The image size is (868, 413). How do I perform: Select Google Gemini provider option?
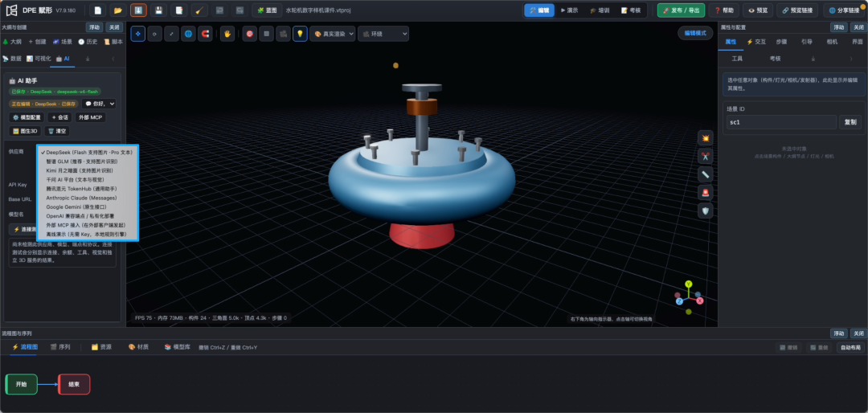tap(75, 207)
